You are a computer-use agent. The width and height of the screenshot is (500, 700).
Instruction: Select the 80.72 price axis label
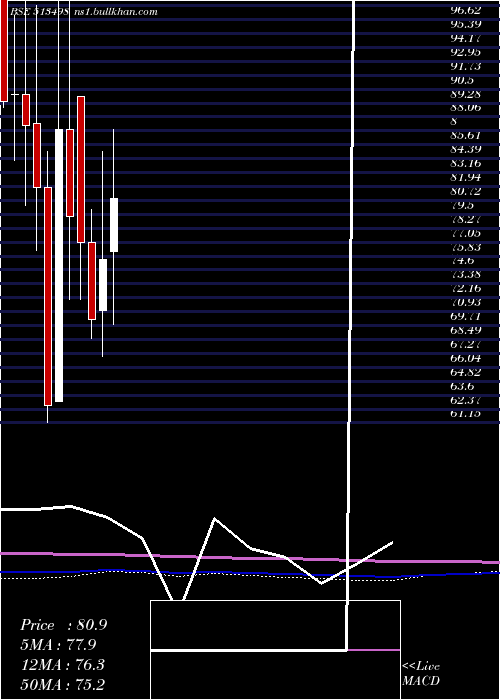466,191
